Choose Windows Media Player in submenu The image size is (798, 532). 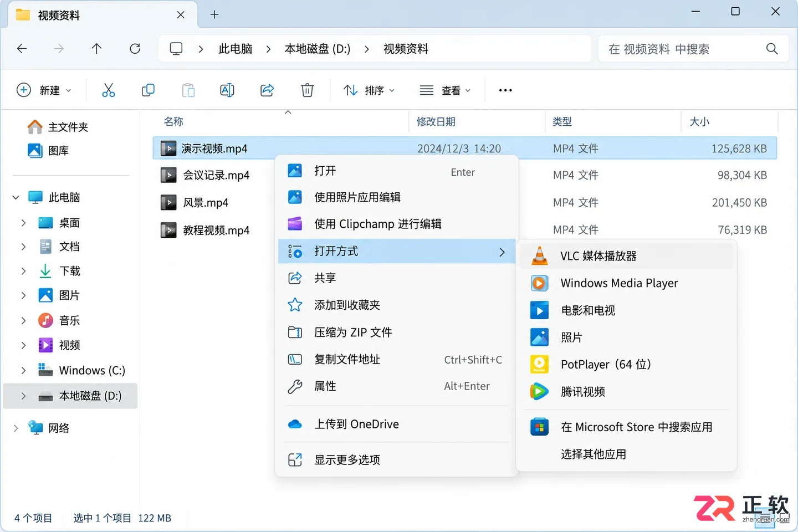[x=626, y=283]
